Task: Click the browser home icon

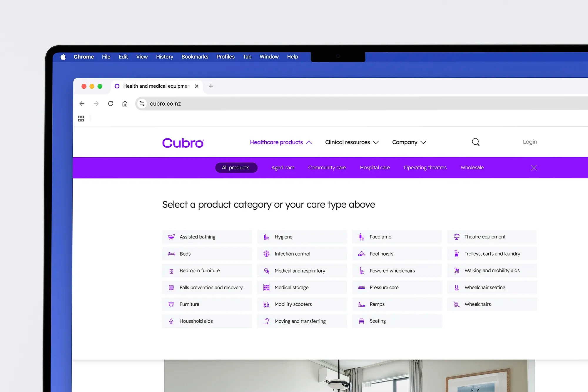Action: [125, 104]
